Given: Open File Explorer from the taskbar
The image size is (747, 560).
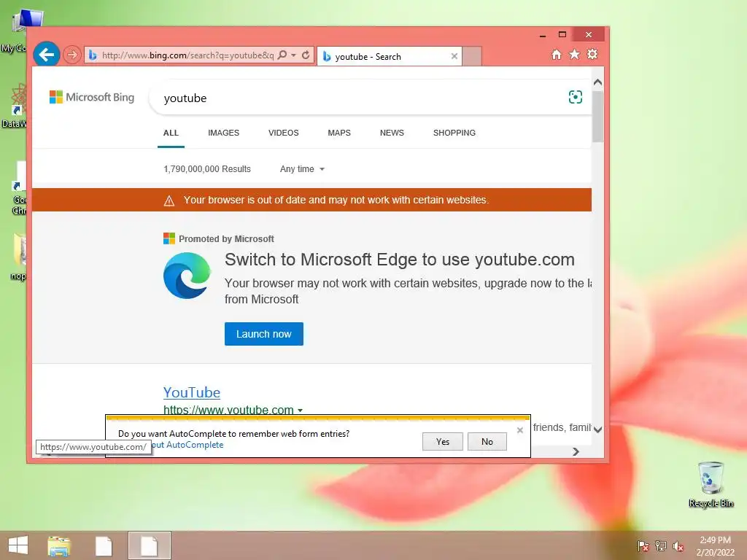Looking at the screenshot, I should [59, 545].
